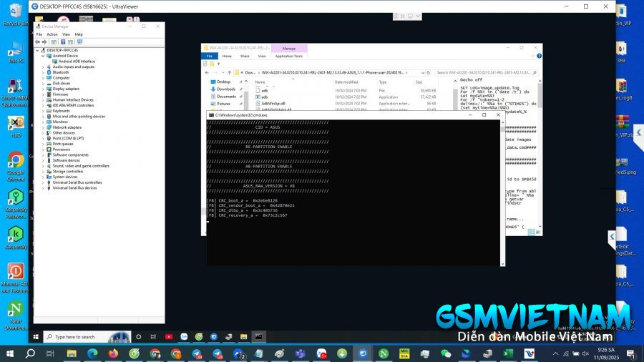
Task: Open File menu in Device Manager
Action: [39, 34]
